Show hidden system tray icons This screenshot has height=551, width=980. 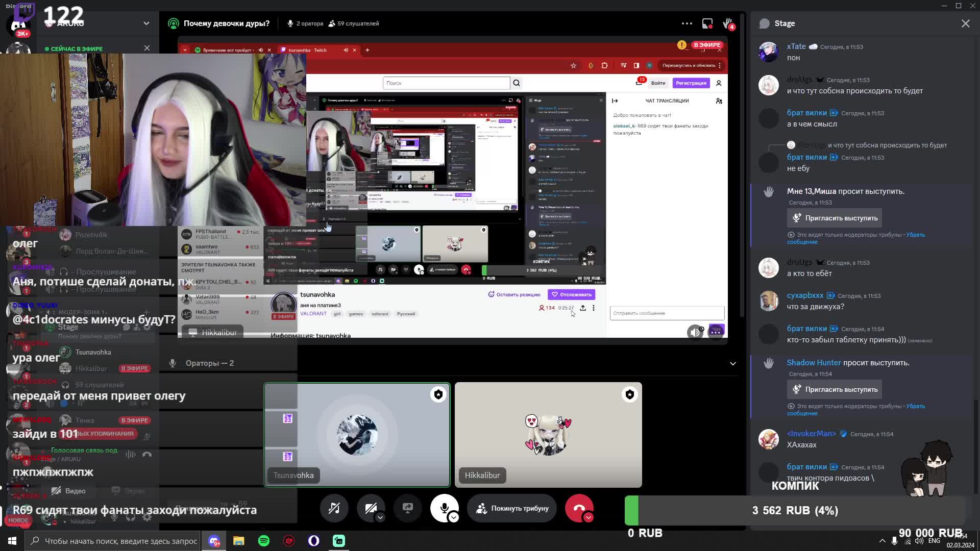click(882, 541)
